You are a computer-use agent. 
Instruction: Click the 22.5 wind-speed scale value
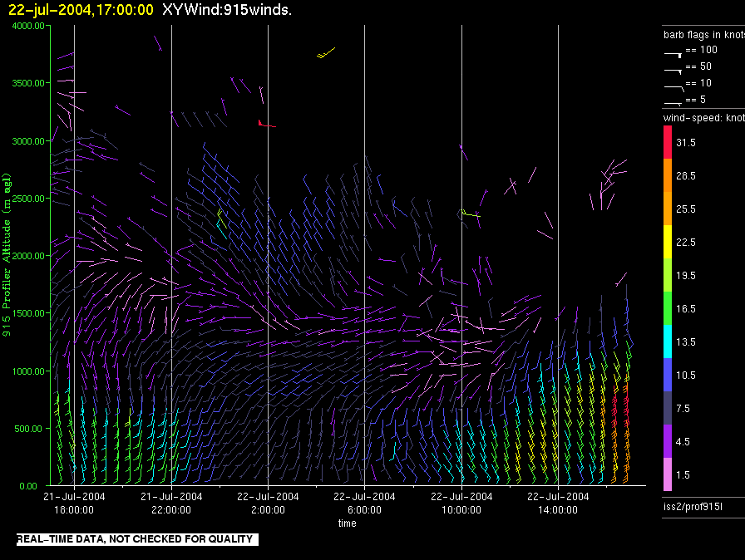(x=686, y=242)
